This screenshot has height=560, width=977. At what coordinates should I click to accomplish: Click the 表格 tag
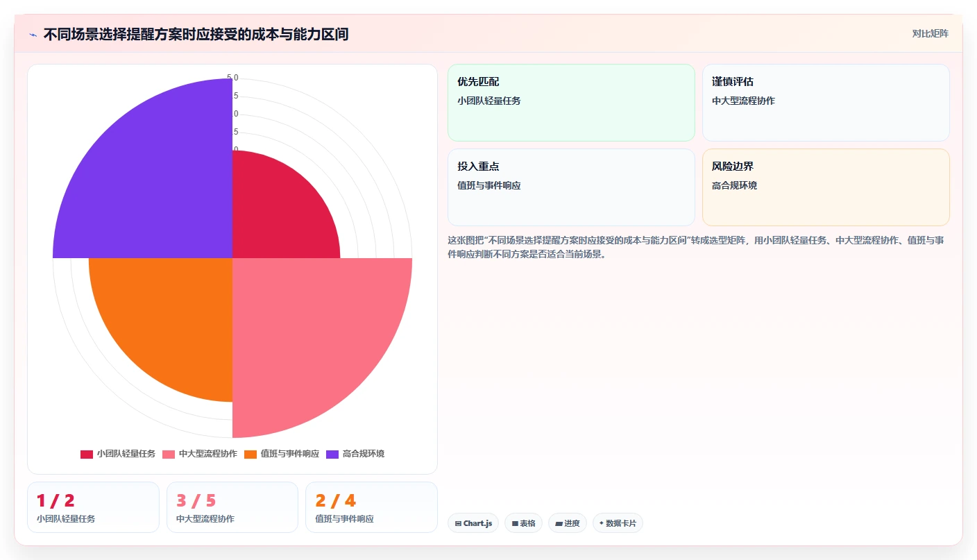(x=523, y=523)
